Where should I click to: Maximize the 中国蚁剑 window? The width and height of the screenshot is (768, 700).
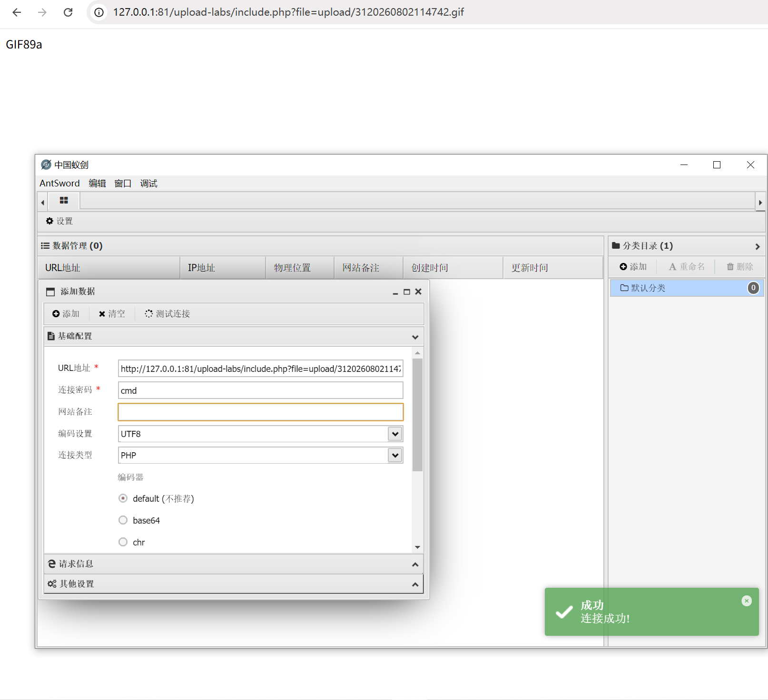click(717, 165)
